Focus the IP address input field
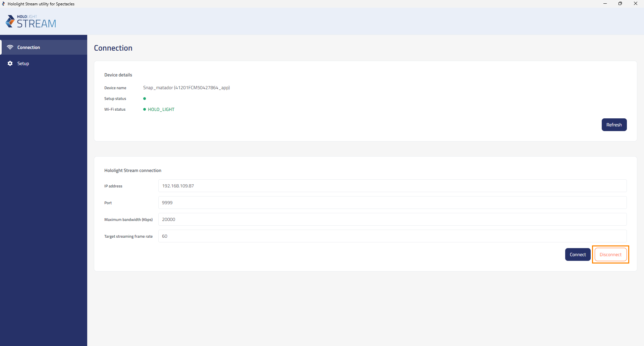 tap(392, 186)
